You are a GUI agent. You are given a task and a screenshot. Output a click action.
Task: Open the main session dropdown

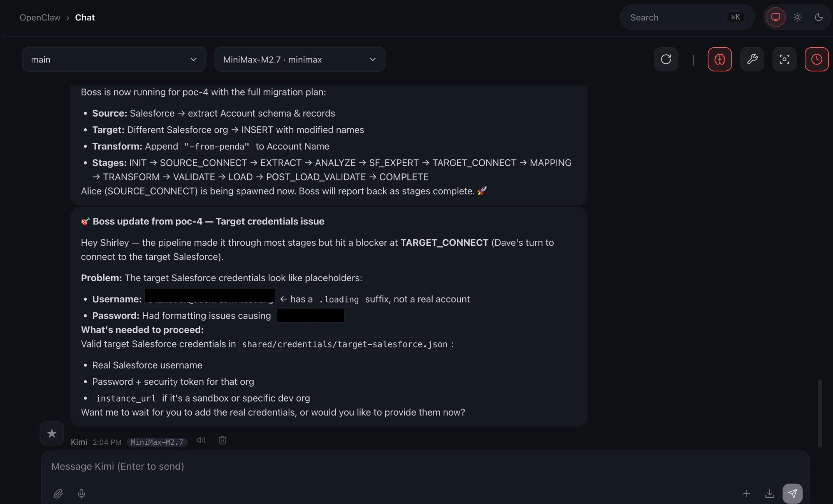pos(114,60)
